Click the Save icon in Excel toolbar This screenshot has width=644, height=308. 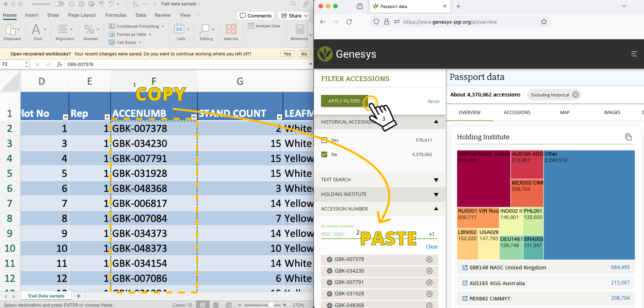click(x=81, y=4)
